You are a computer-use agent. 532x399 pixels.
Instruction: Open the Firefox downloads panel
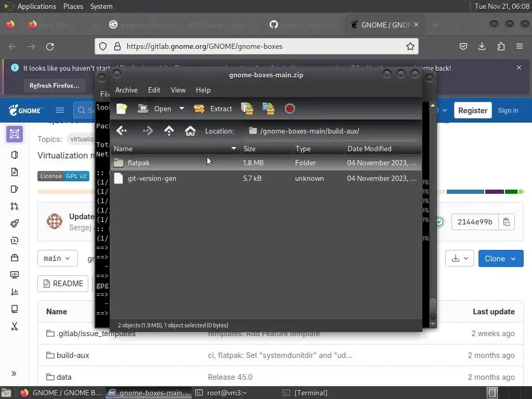tap(482, 46)
